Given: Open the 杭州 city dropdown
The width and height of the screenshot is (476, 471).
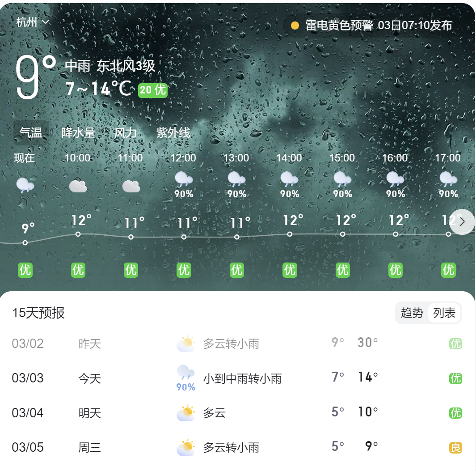Looking at the screenshot, I should tap(33, 22).
